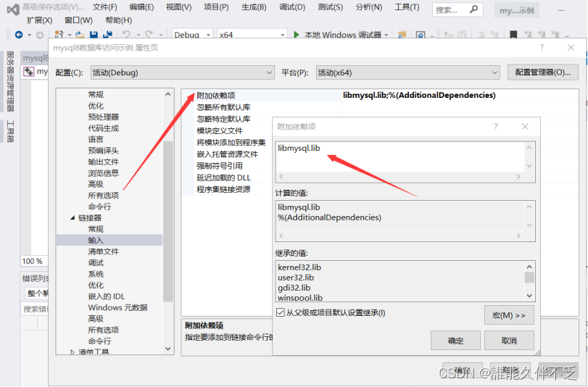
Task: Click the 配置管理器(O)... button
Action: pyautogui.click(x=542, y=72)
